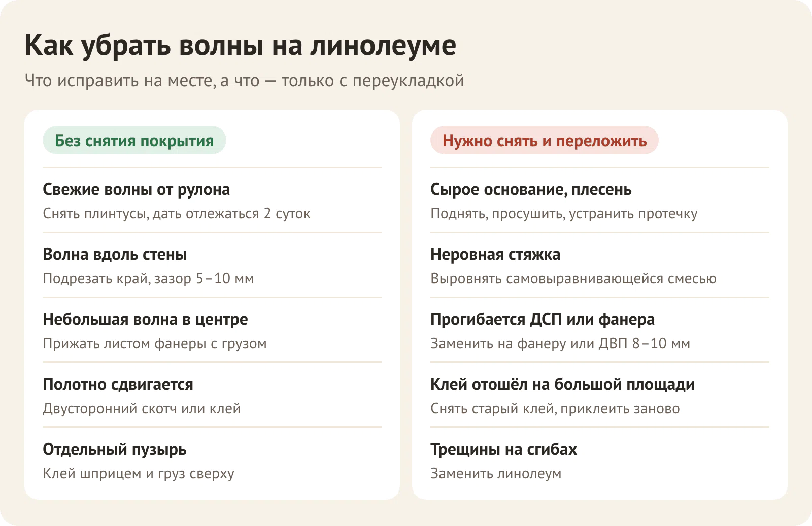Click the row title "Неровная стяжка"
This screenshot has height=526, width=812.
coord(495,254)
